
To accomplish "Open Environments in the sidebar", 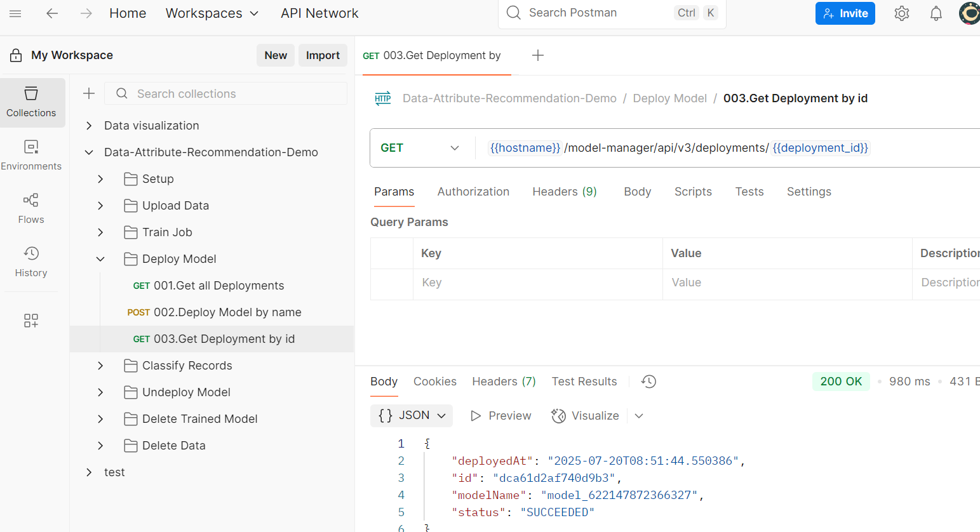I will [32, 156].
